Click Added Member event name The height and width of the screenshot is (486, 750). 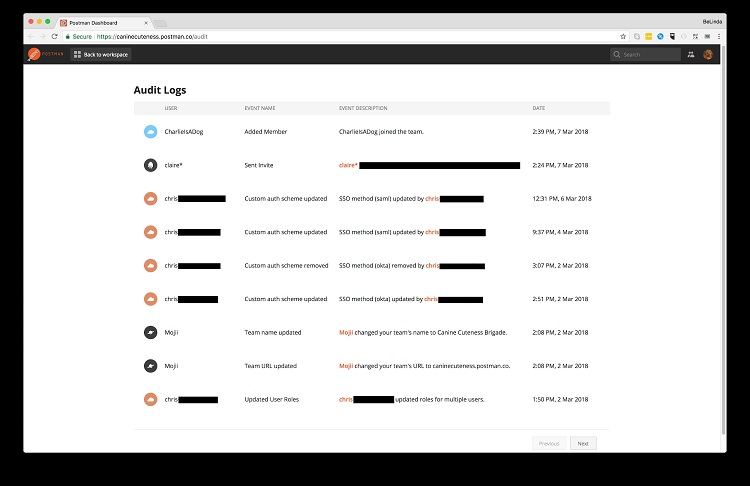(265, 132)
